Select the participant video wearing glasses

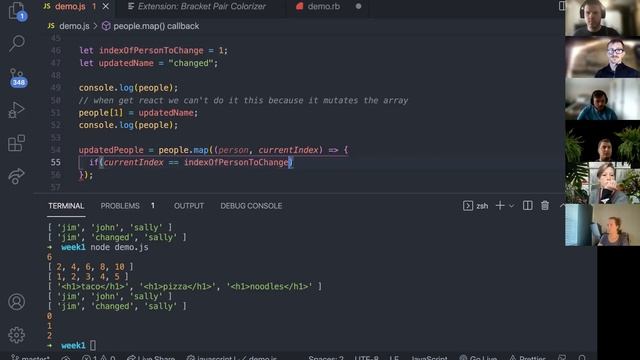tap(602, 58)
